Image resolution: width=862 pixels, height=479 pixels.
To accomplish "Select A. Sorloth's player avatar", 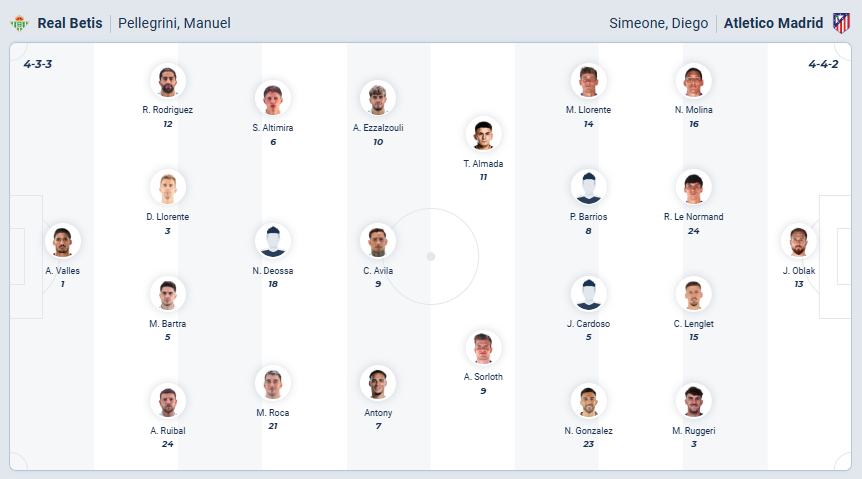I will tap(483, 347).
